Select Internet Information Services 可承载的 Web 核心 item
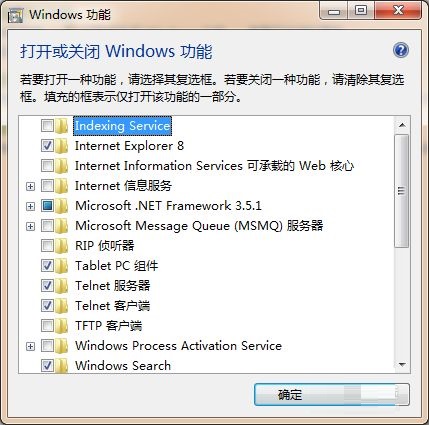This screenshot has height=425, width=429. (214, 166)
